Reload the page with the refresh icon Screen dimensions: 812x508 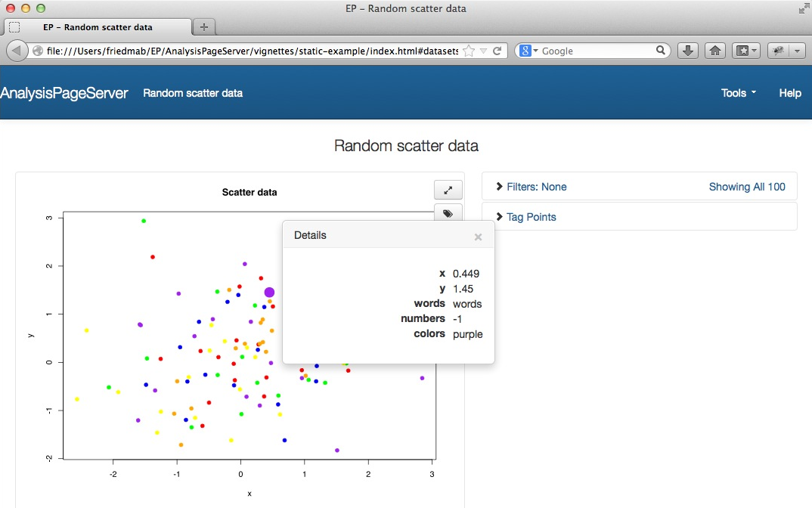coord(497,51)
